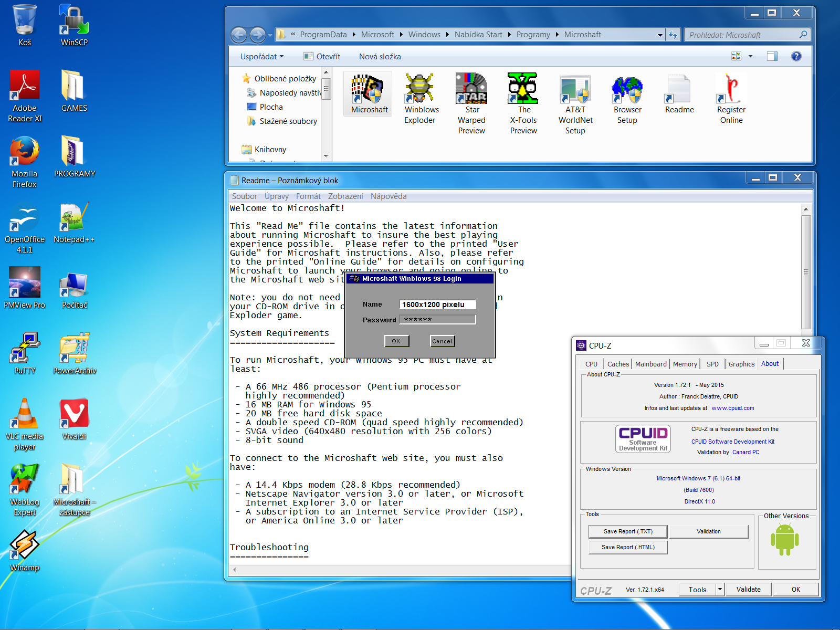Launch the Browser Setup shortcut
The height and width of the screenshot is (630, 840).
627,89
